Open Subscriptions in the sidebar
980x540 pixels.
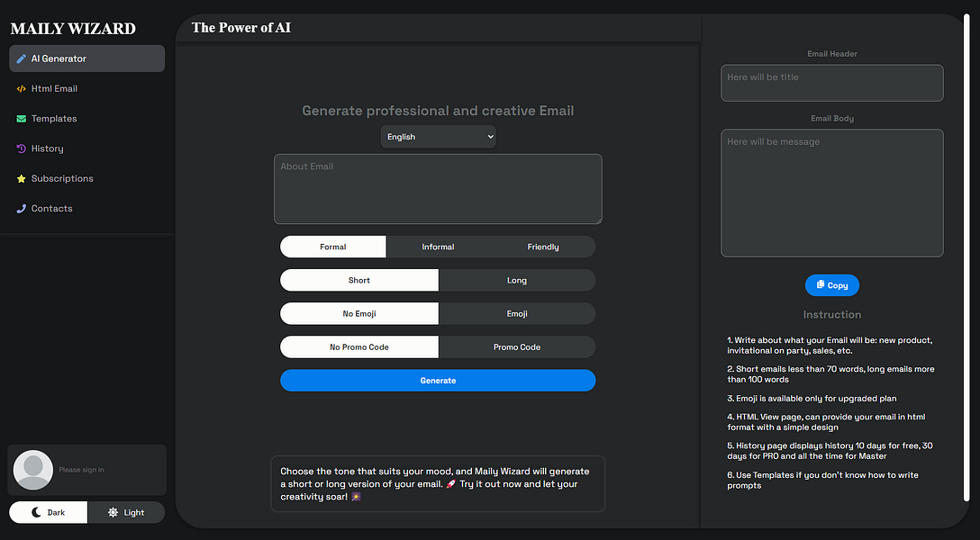pos(86,178)
